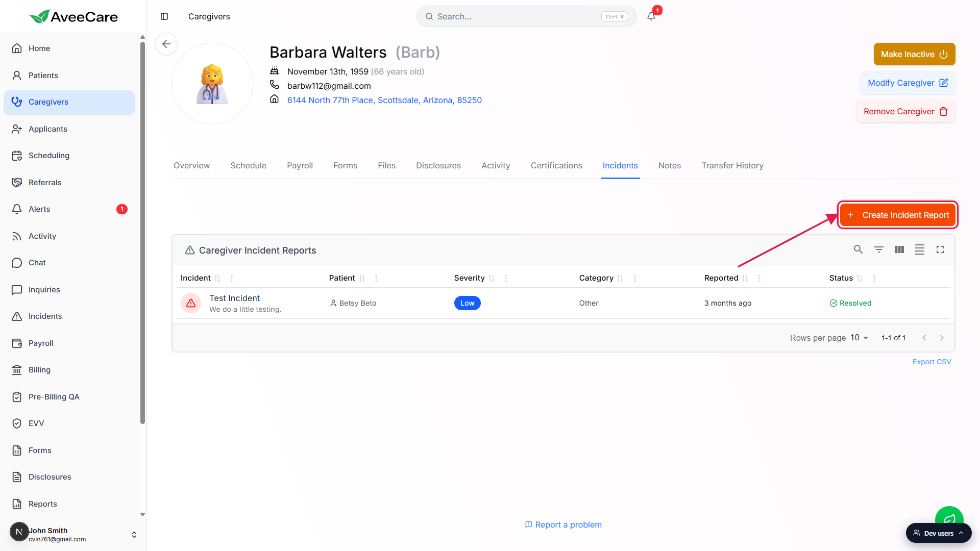Expand John Smith account switcher
Screen dimensions: 980x551
tap(134, 535)
